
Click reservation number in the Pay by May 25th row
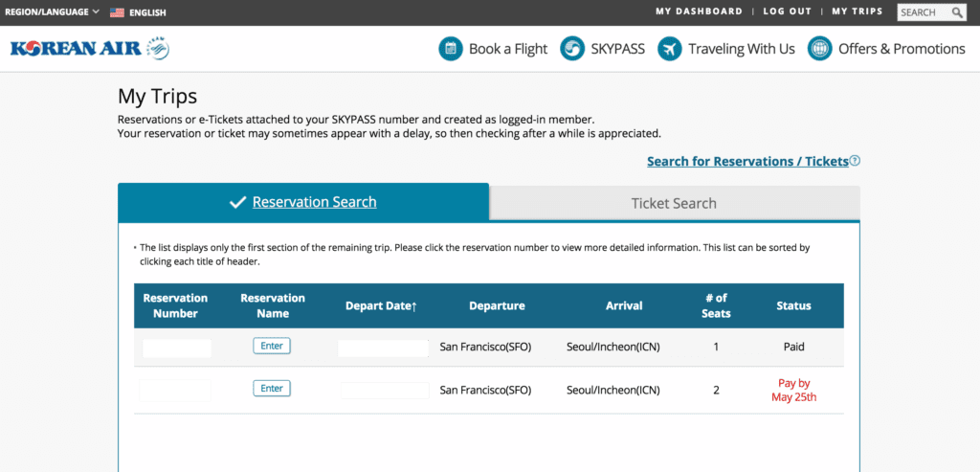[176, 391]
